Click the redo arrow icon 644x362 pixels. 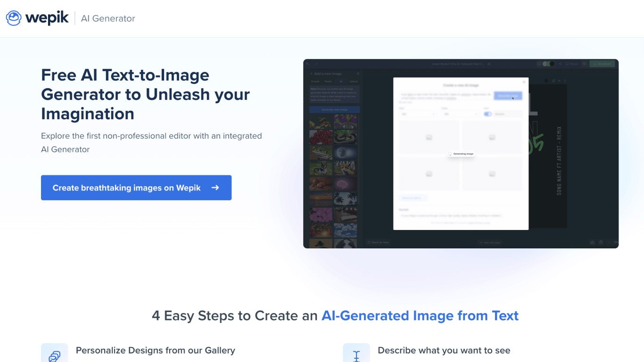point(316,64)
